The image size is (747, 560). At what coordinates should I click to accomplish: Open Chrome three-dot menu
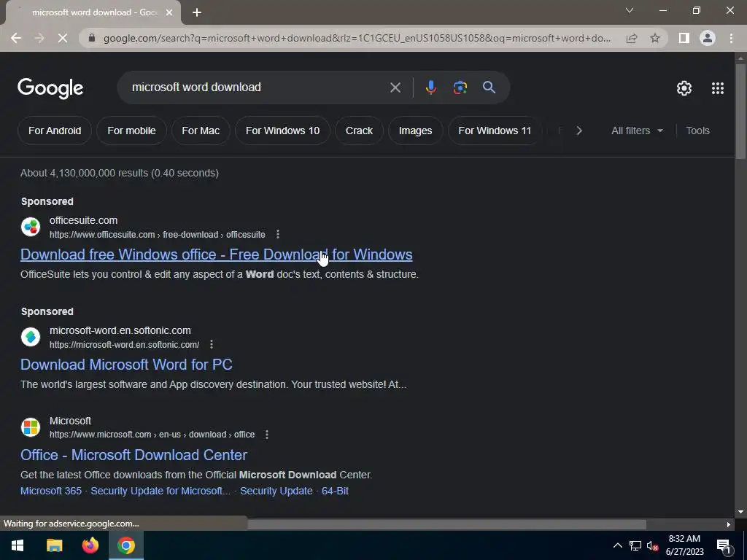[731, 38]
